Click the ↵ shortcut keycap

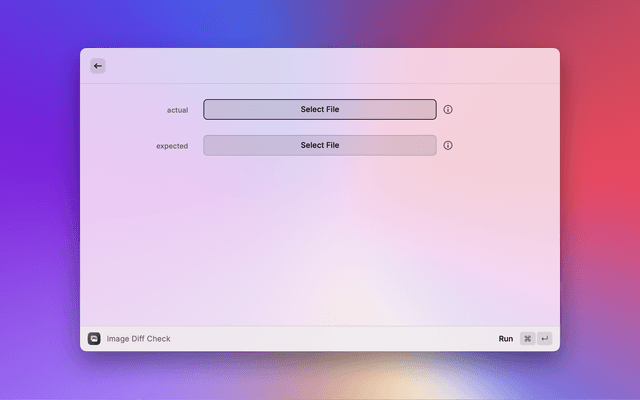(545, 339)
